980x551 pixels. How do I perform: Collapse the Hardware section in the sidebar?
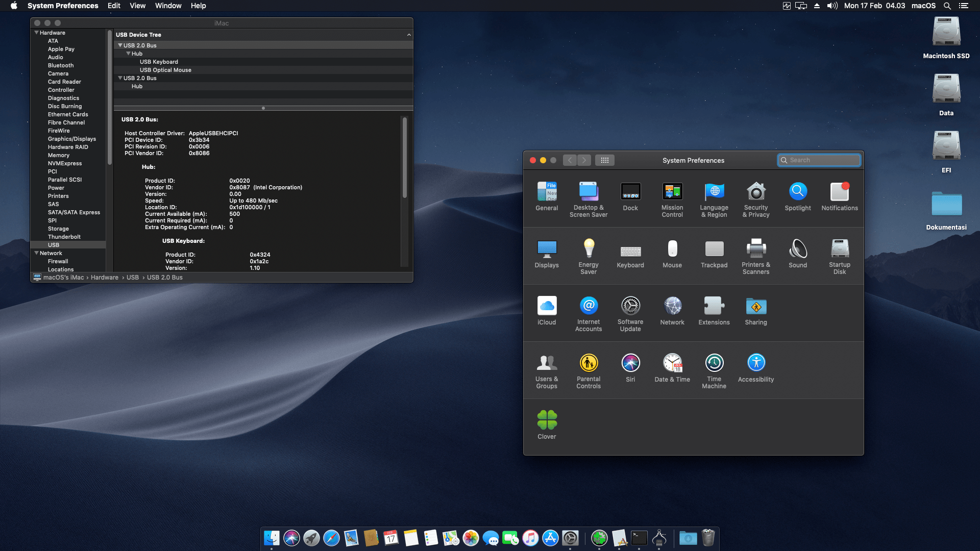[x=36, y=32]
